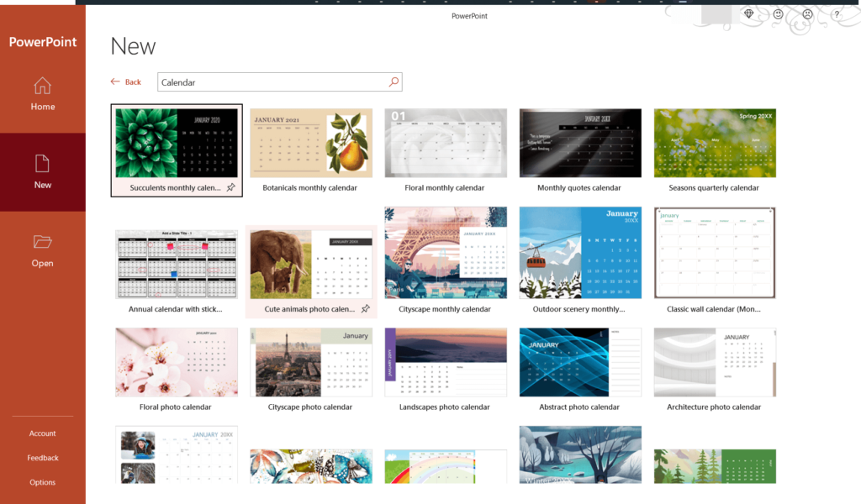Click the Outdoor scenery monthly... label
This screenshot has height=504, width=861.
(578, 309)
